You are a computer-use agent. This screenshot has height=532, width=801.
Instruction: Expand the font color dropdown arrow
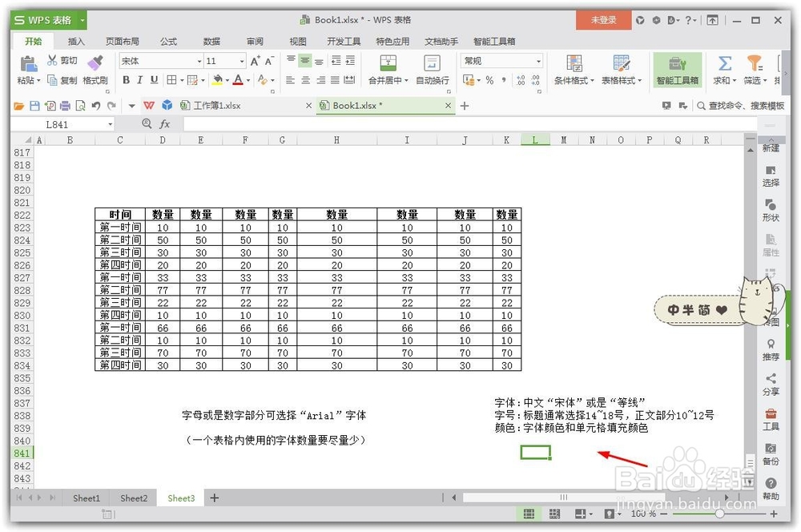(x=248, y=80)
